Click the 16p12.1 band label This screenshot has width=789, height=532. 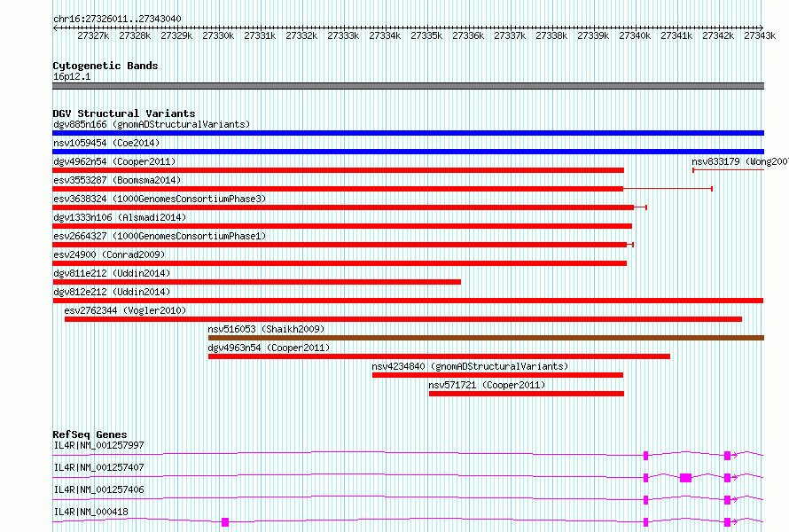point(72,76)
